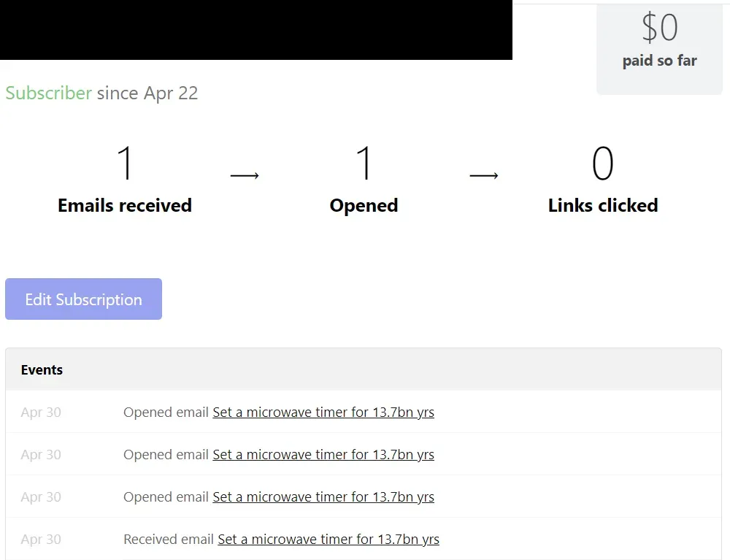730x560 pixels.
Task: Click the black redacted header area
Action: click(255, 29)
